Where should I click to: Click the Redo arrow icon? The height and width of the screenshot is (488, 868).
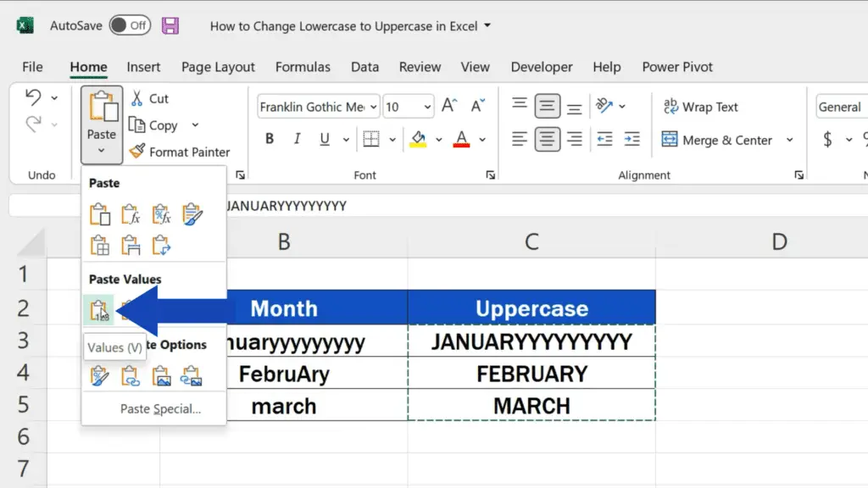click(33, 124)
